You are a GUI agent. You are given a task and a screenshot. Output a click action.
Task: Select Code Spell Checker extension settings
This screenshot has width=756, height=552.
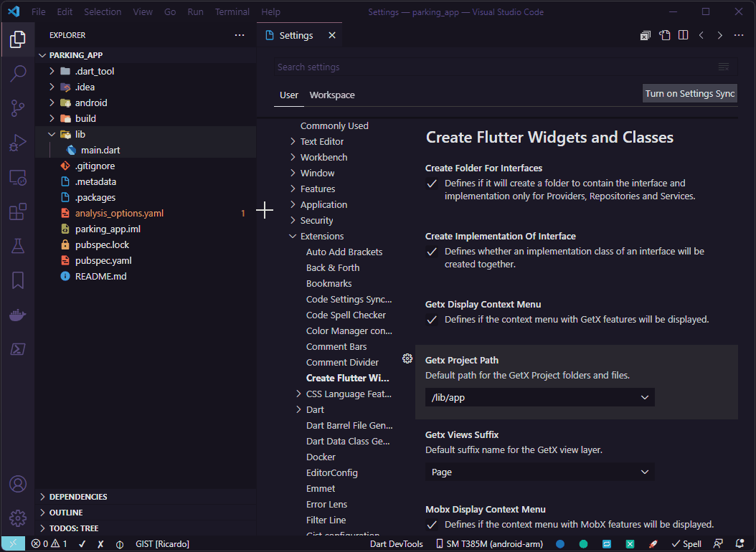pos(346,315)
